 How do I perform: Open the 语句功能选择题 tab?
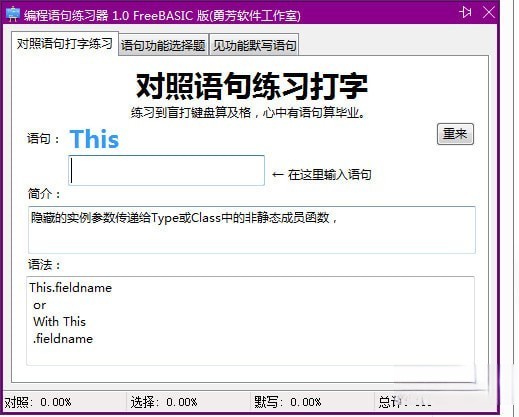click(163, 45)
